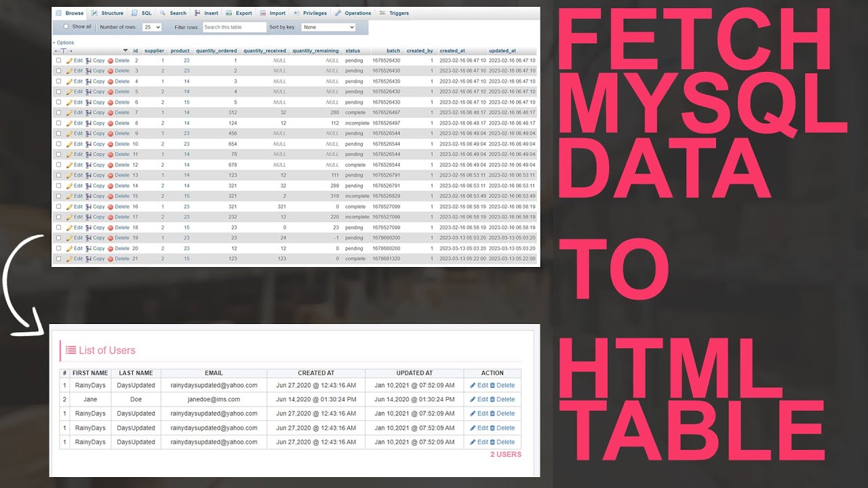Tick the Show all checkbox
This screenshot has height=488, width=868.
click(x=66, y=26)
